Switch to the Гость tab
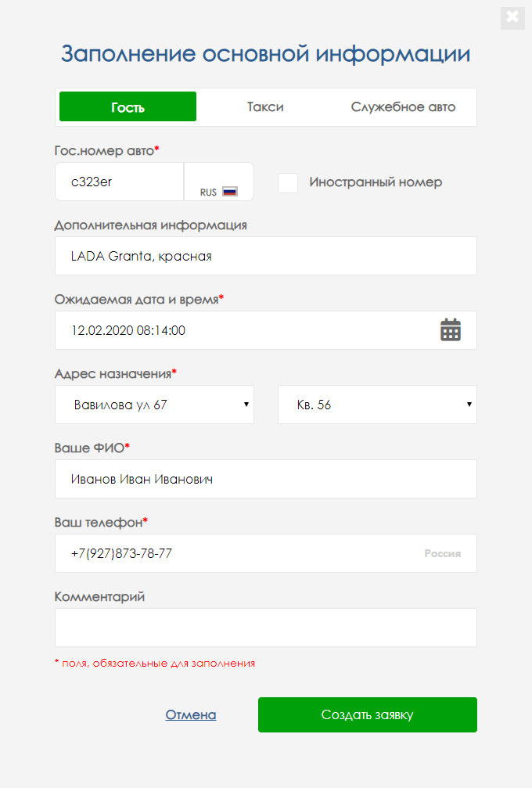The width and height of the screenshot is (532, 788). tap(128, 107)
